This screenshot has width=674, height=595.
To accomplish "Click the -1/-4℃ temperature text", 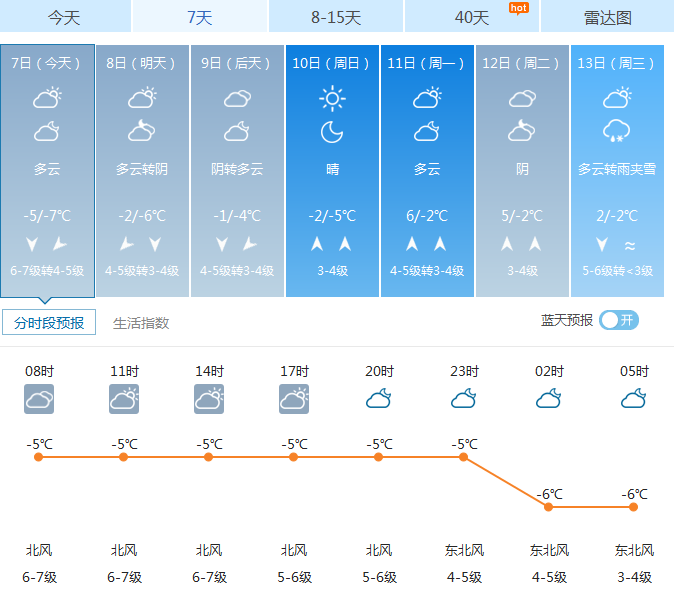I will 237,215.
